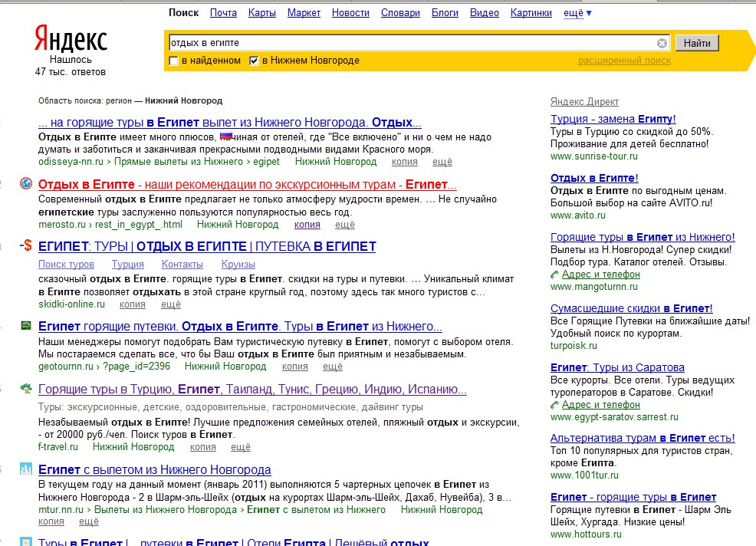The width and height of the screenshot is (756, 546).
Task: Open the "Египет - горящие туры в Египет" ad
Action: (x=633, y=497)
